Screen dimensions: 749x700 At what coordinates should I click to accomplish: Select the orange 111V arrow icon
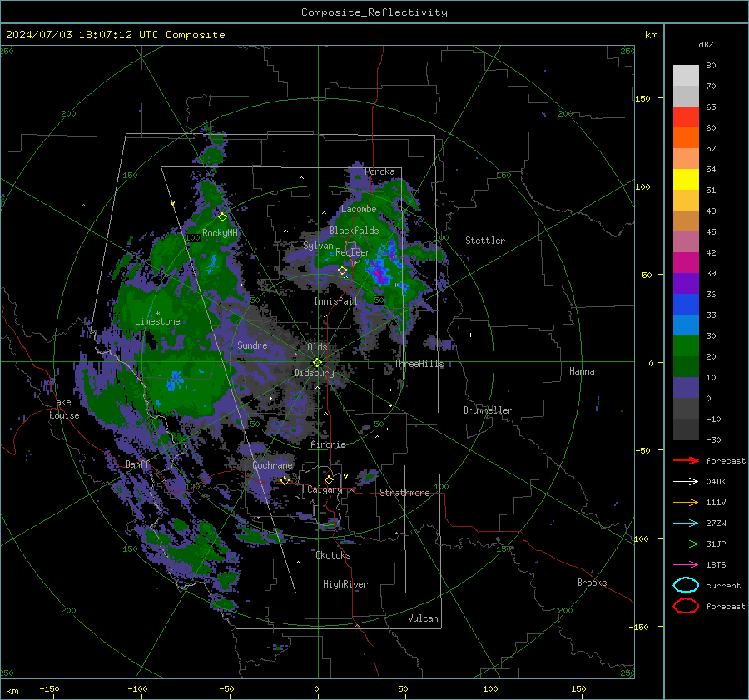click(686, 502)
